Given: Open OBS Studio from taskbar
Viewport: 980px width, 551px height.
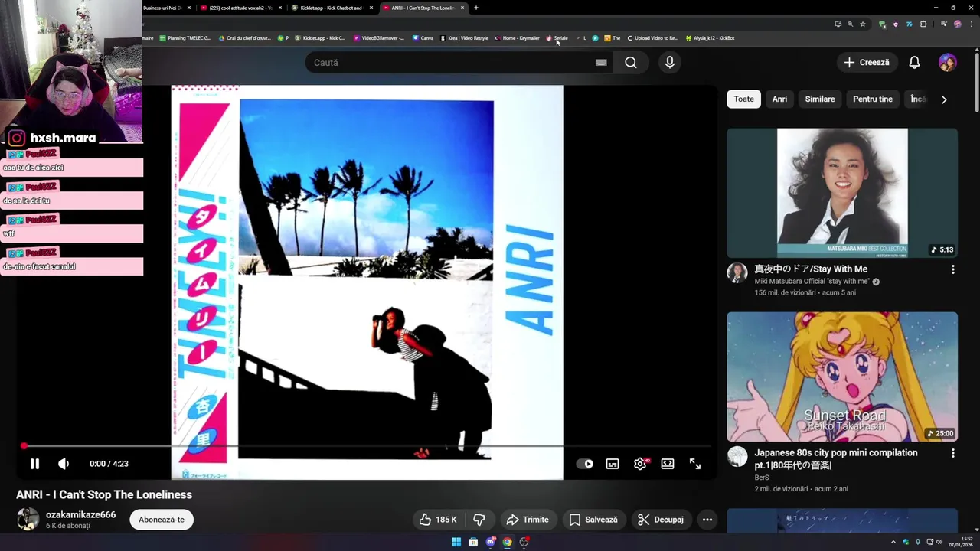Looking at the screenshot, I should (x=524, y=542).
